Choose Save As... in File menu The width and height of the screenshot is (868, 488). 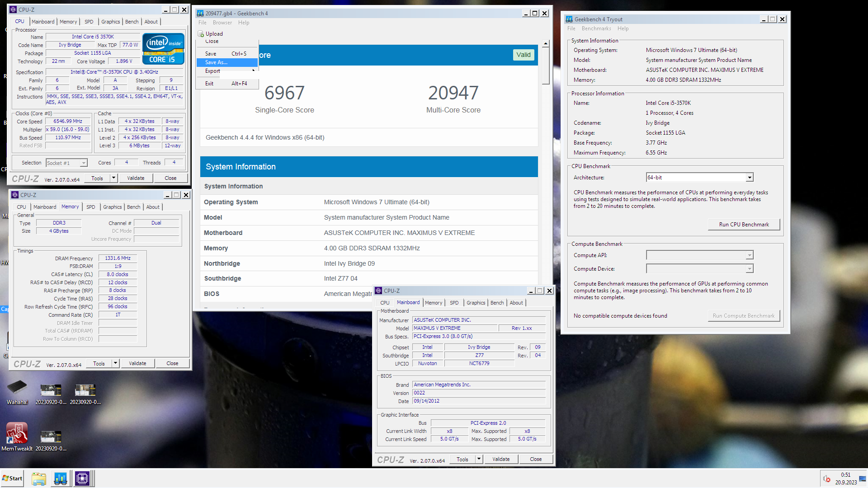[227, 62]
